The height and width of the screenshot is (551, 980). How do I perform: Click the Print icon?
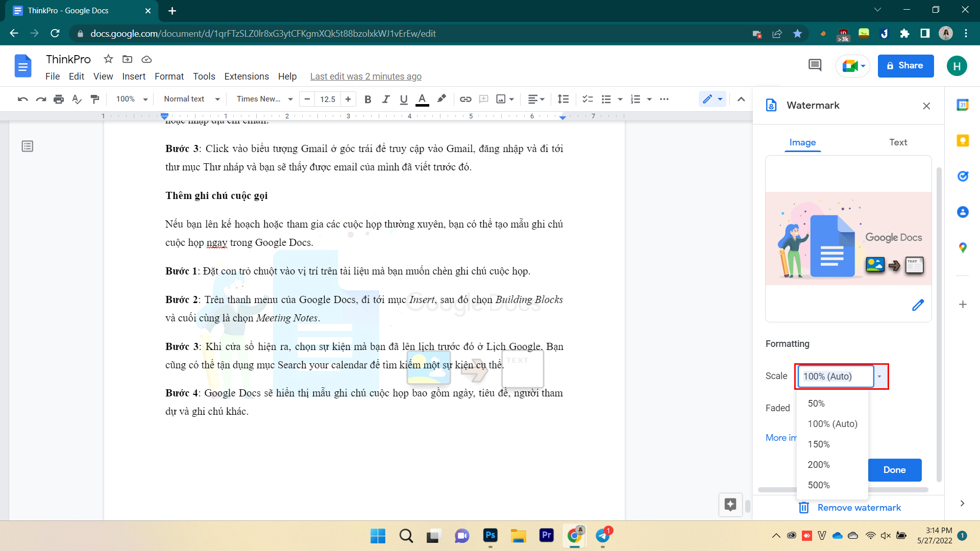point(59,99)
